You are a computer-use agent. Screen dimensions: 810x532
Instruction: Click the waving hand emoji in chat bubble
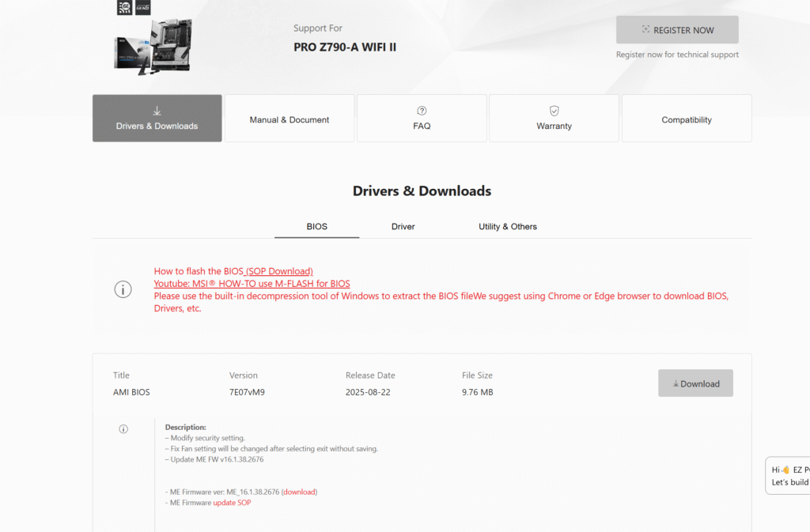click(785, 470)
